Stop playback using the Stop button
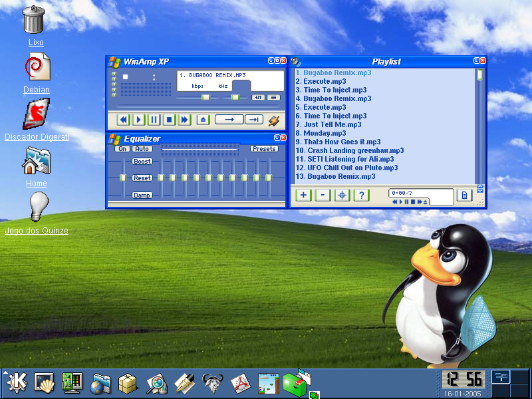The width and height of the screenshot is (532, 399). coord(169,120)
